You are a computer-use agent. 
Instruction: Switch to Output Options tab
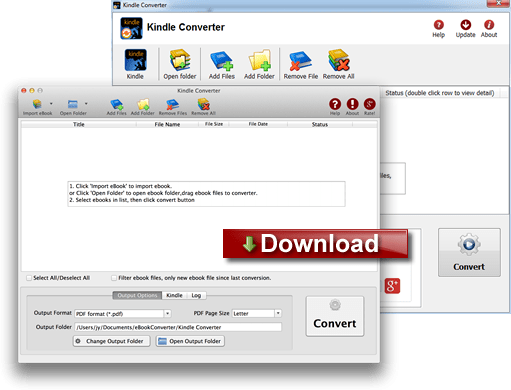137,295
